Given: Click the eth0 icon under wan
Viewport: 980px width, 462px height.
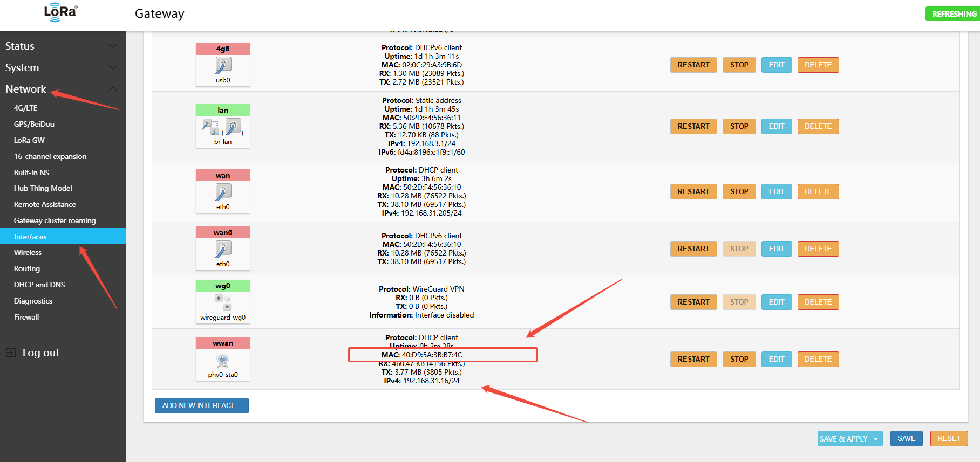Looking at the screenshot, I should (223, 192).
